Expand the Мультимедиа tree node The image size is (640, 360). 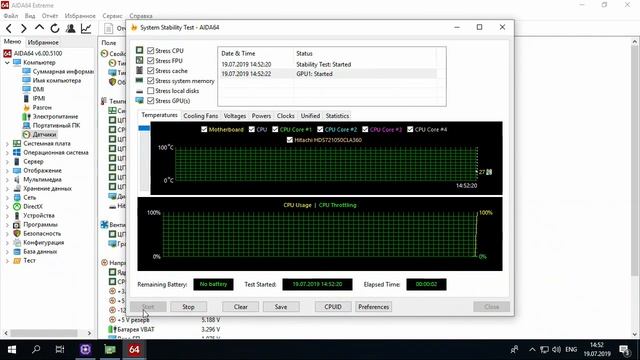pyautogui.click(x=7, y=180)
